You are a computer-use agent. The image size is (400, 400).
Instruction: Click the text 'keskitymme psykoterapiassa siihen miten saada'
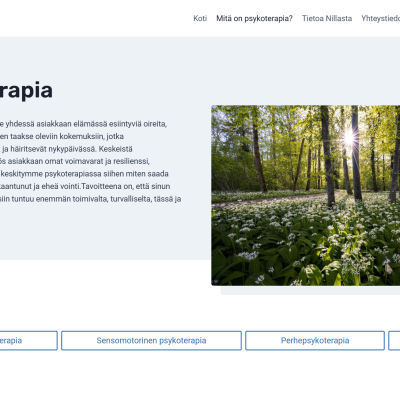85,174
